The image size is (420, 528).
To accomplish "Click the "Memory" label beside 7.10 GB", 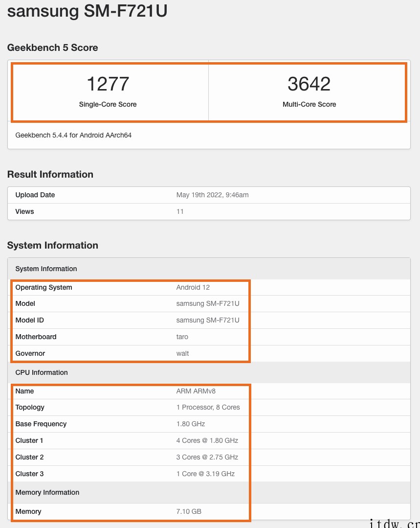I will coord(28,511).
